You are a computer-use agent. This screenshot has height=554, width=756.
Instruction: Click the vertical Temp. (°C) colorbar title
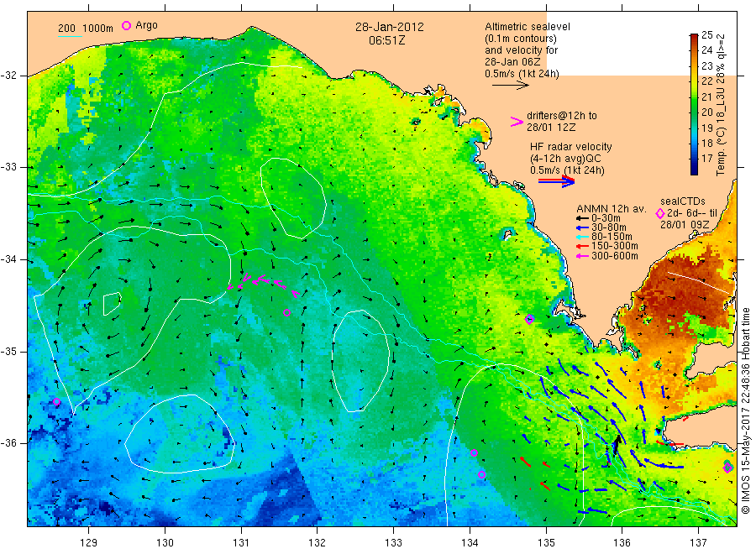pyautogui.click(x=721, y=105)
